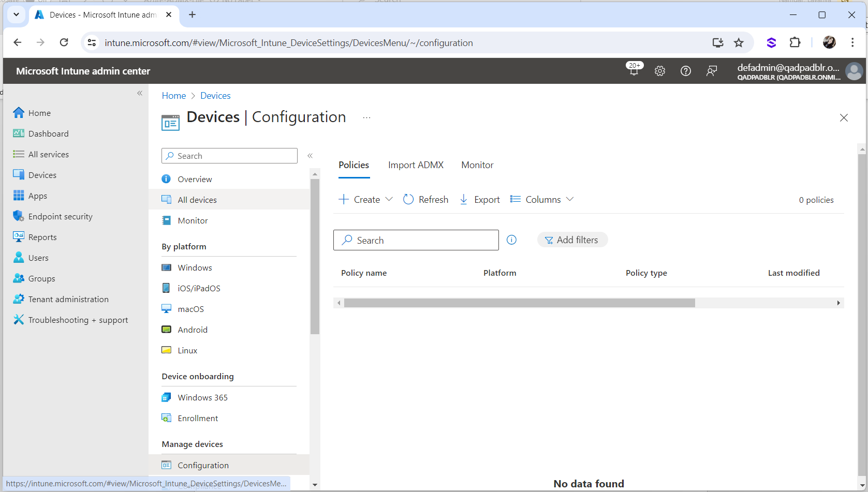Open the Chrome three-dot menu
The width and height of the screenshot is (868, 492).
pos(852,43)
